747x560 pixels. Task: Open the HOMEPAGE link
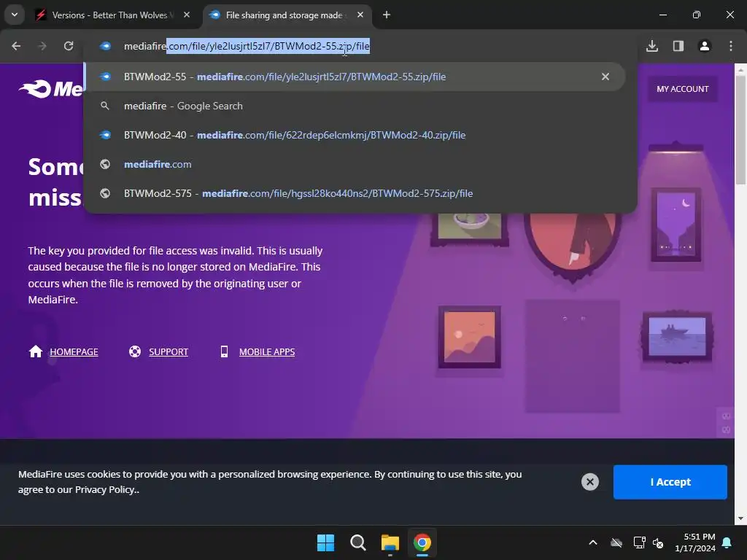tap(74, 352)
